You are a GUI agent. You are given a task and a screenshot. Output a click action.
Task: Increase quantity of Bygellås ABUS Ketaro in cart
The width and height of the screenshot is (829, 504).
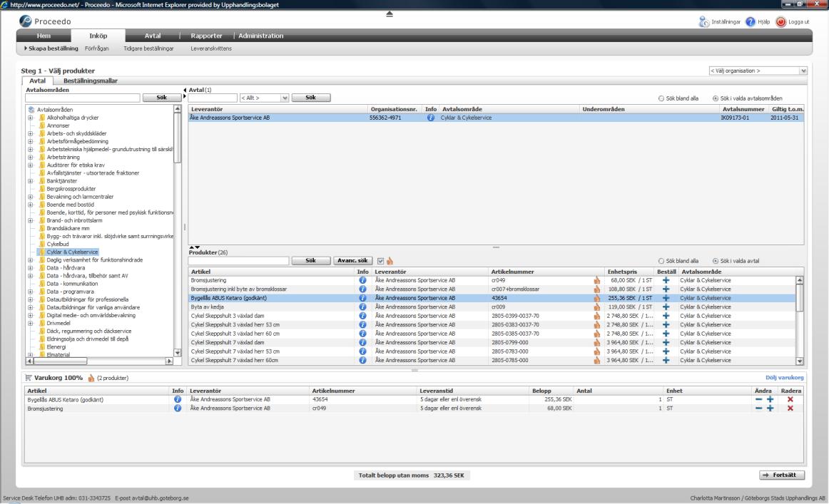[770, 400]
